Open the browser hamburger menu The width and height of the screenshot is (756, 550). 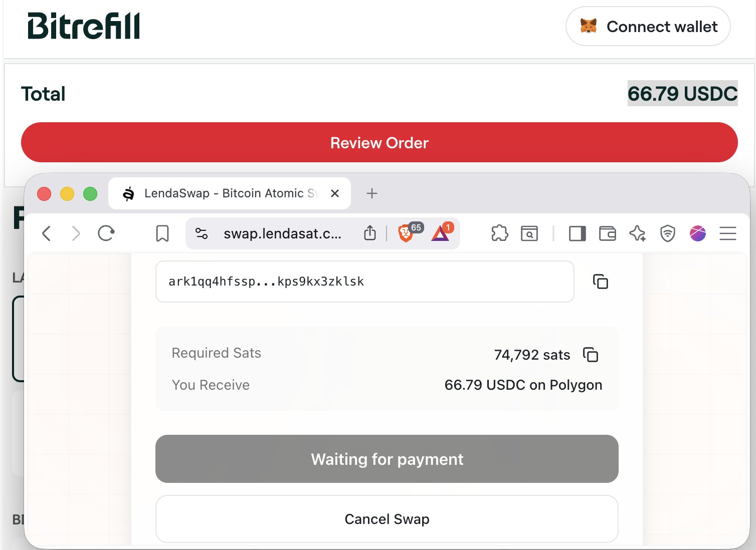coord(728,233)
